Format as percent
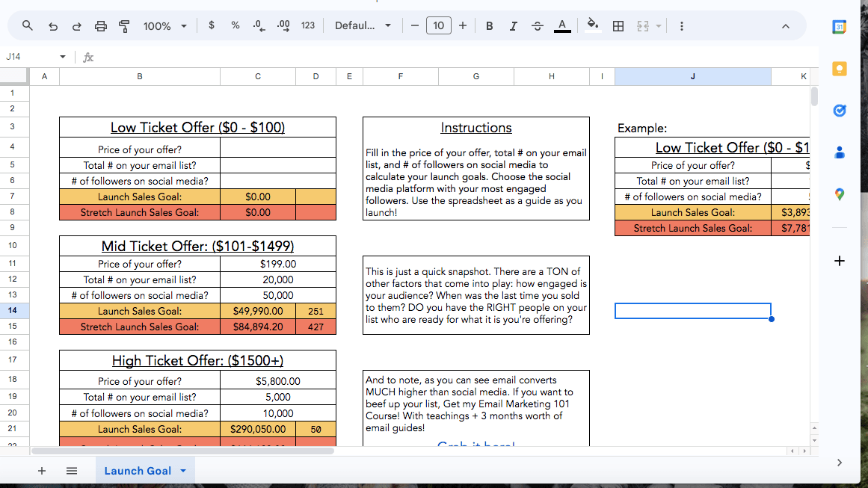The height and width of the screenshot is (488, 868). point(236,25)
